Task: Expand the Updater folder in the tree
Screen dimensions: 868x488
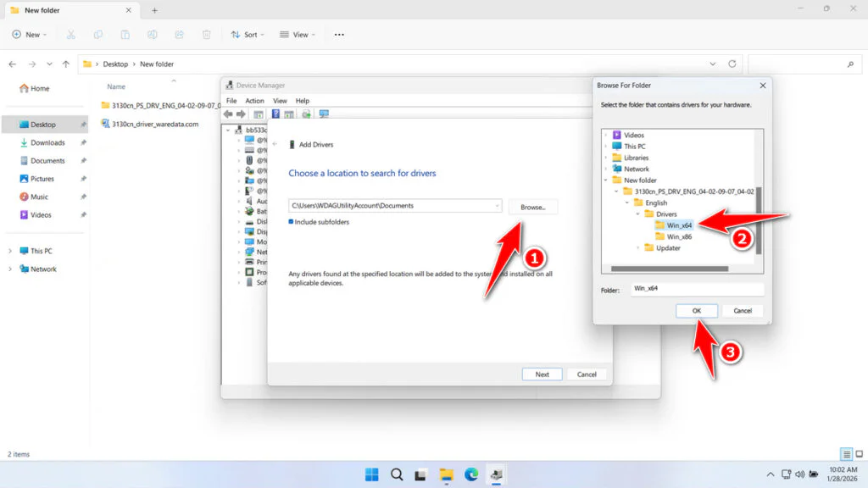Action: [637, 247]
